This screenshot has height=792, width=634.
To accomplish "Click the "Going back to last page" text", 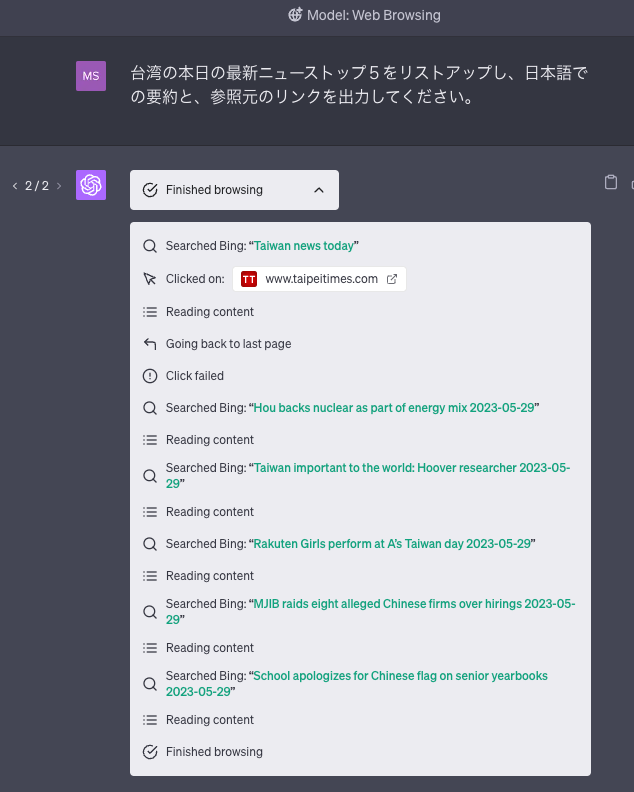I will point(228,344).
